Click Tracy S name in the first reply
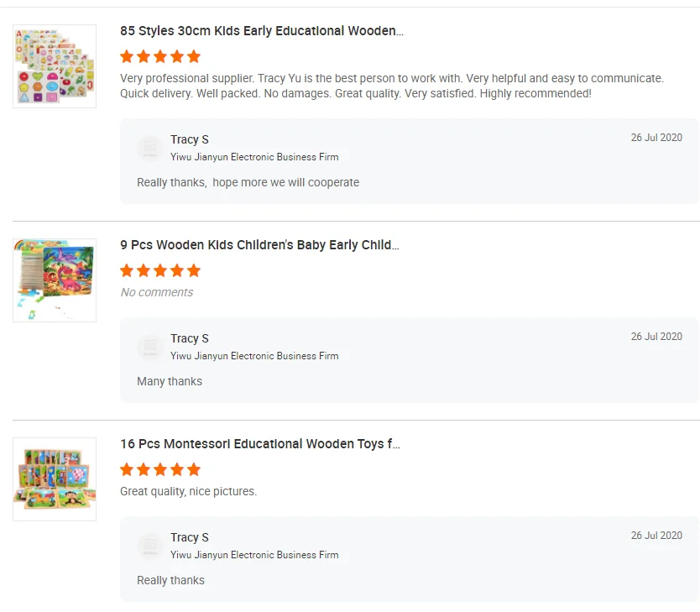Screen dimensions: 700x612 click(190, 139)
